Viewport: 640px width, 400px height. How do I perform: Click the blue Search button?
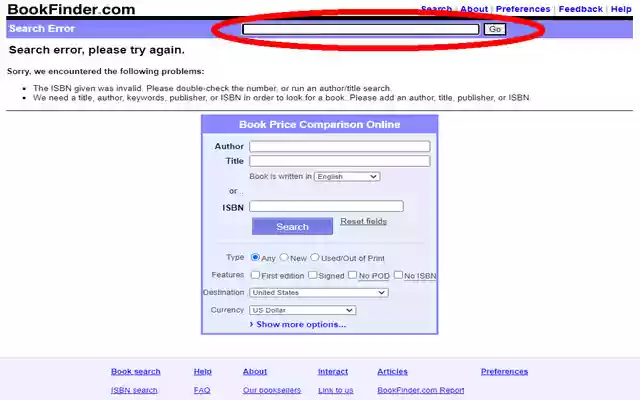point(292,226)
